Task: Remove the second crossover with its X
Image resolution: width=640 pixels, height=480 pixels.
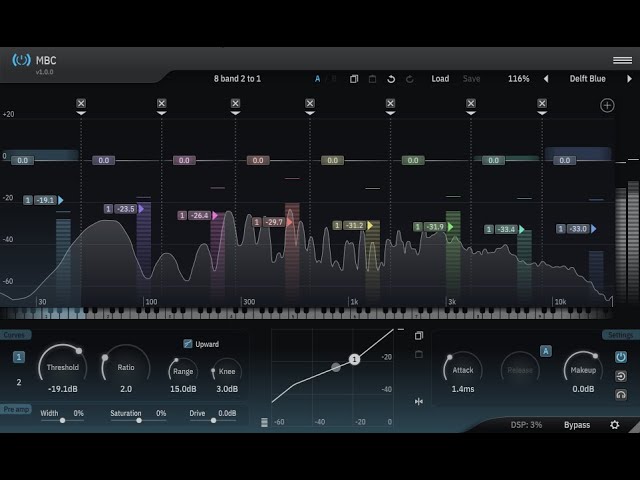Action: click(x=162, y=103)
